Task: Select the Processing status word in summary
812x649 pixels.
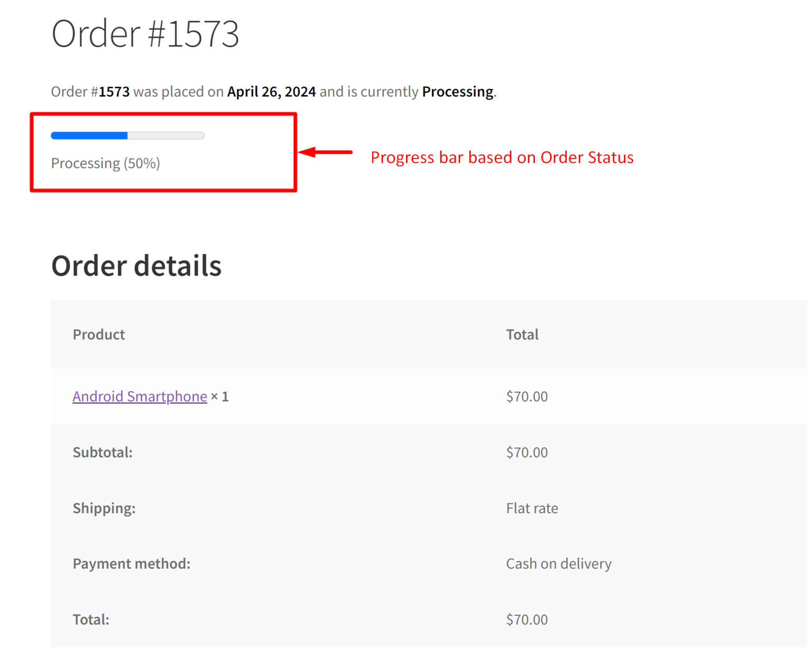Action: [457, 91]
